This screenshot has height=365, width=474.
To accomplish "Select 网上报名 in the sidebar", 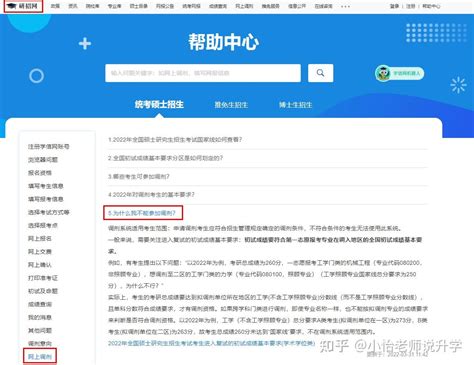I will [40, 238].
